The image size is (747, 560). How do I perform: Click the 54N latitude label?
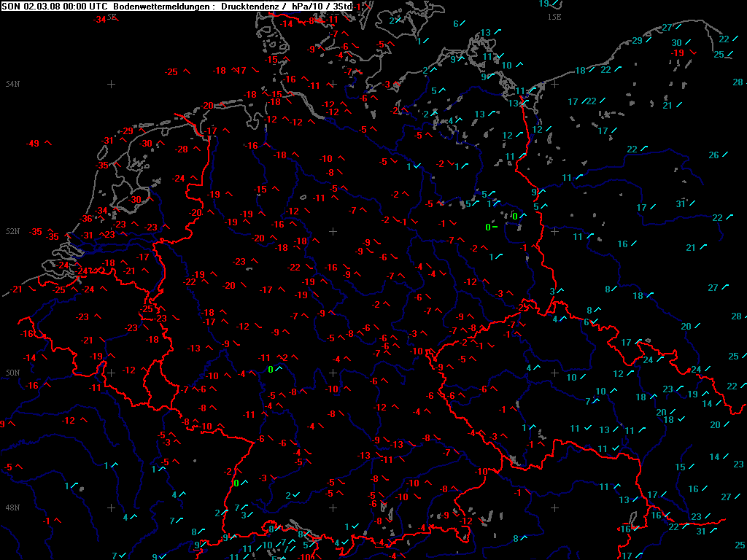pyautogui.click(x=12, y=84)
